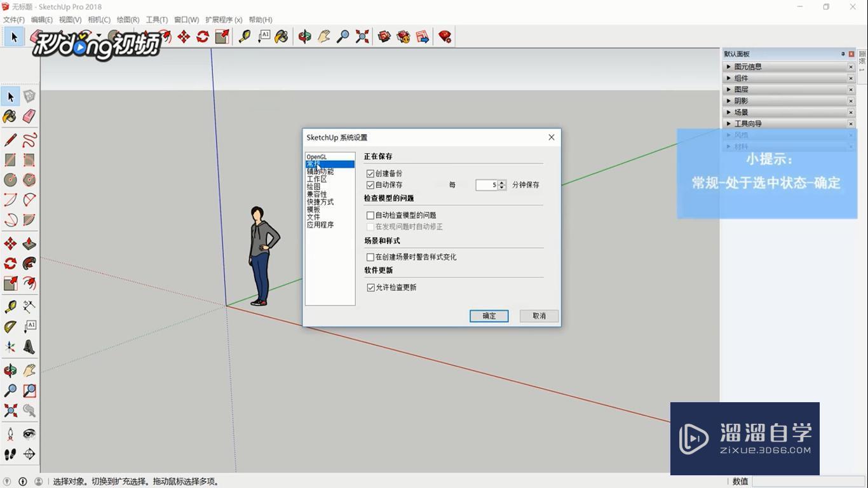
Task: Select the Freehand tool
Action: pos(29,140)
